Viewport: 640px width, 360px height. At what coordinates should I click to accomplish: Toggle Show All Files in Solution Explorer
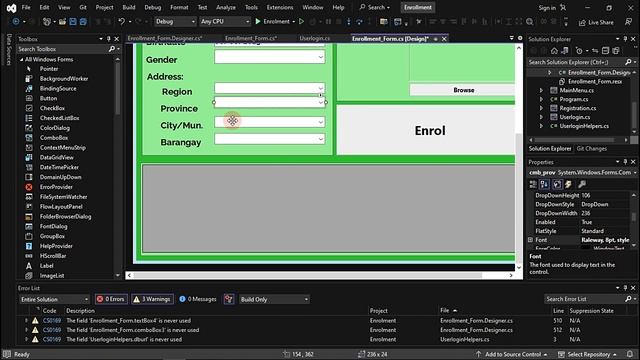click(x=616, y=51)
